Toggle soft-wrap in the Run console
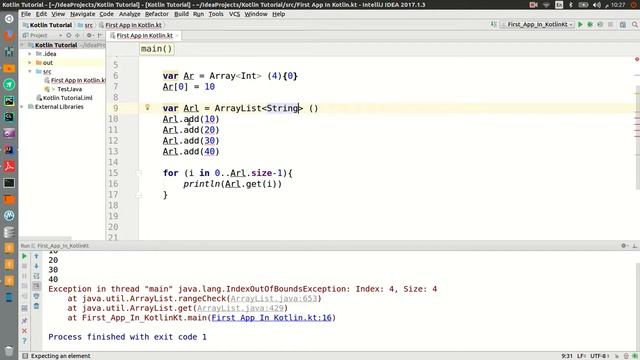The image size is (640, 360). (36, 276)
